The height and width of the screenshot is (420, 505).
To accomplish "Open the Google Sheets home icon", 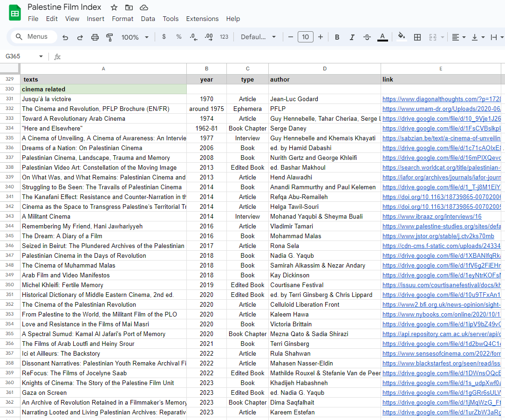I will [x=15, y=13].
